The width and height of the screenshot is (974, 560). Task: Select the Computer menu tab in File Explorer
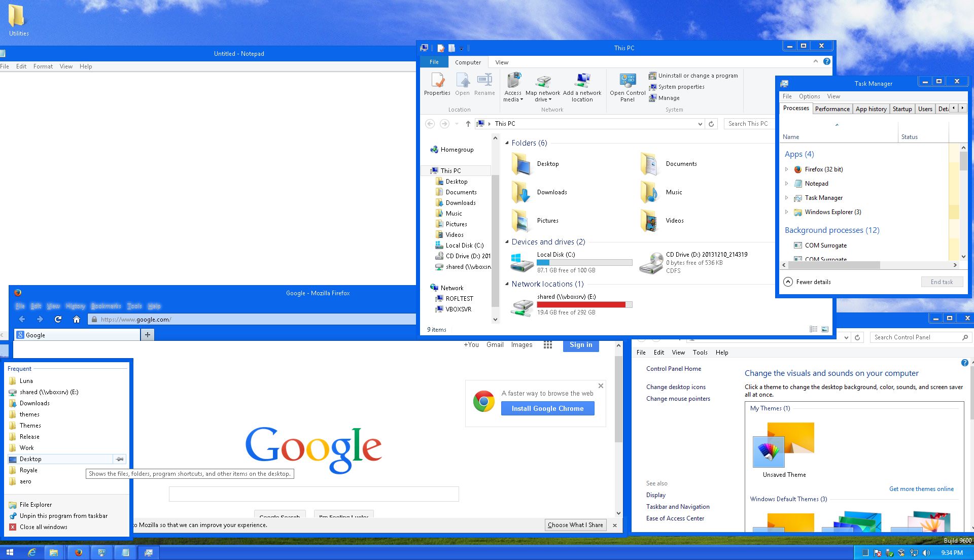[x=468, y=61]
